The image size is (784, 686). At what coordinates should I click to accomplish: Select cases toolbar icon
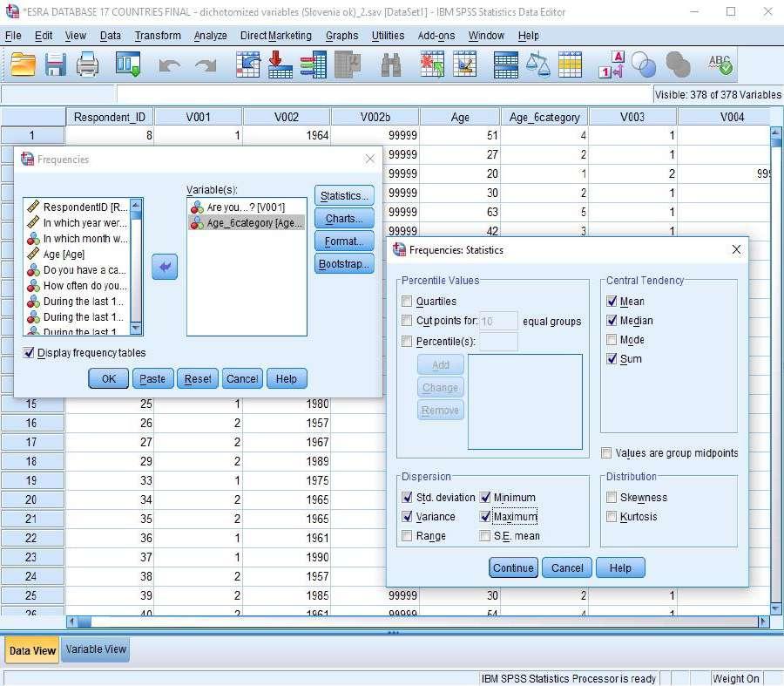570,65
